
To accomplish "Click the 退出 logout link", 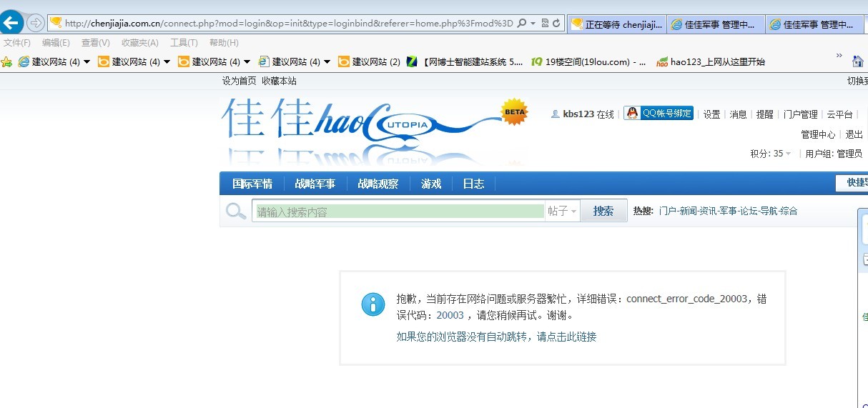I will coord(854,134).
